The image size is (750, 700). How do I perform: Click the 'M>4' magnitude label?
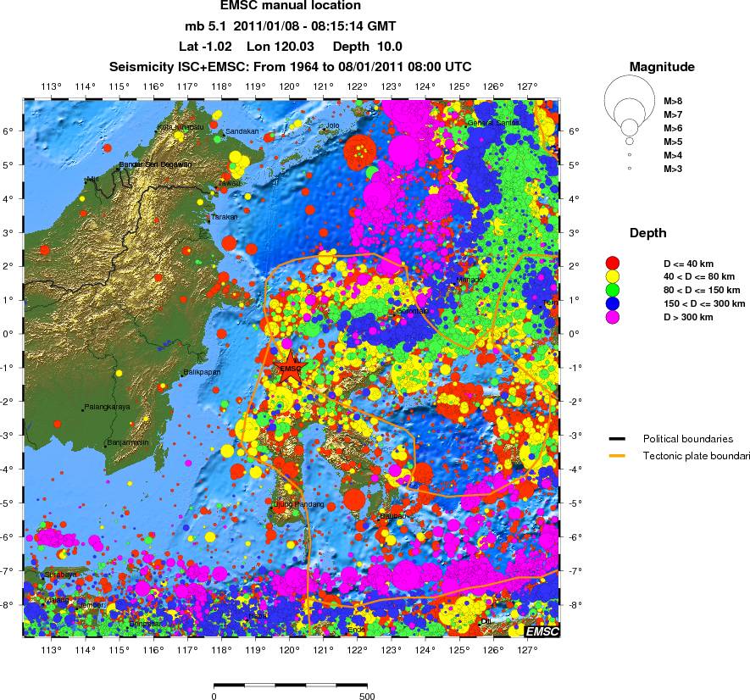click(673, 155)
